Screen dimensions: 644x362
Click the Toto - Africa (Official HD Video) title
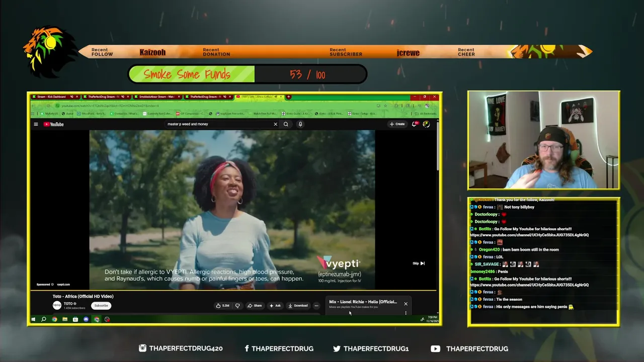tap(83, 297)
